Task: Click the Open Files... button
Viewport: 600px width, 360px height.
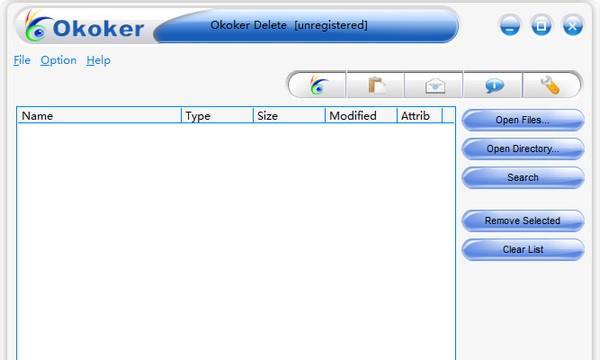Action: (x=523, y=120)
